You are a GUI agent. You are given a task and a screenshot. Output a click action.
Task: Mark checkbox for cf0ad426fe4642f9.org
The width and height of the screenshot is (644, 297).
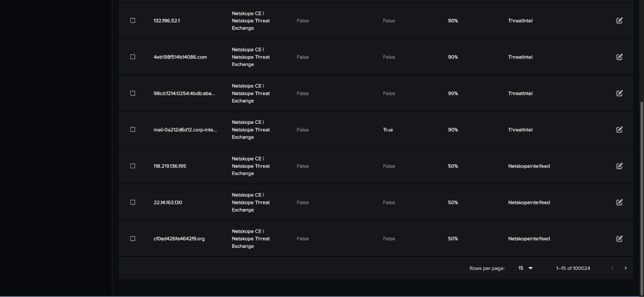[x=133, y=238]
